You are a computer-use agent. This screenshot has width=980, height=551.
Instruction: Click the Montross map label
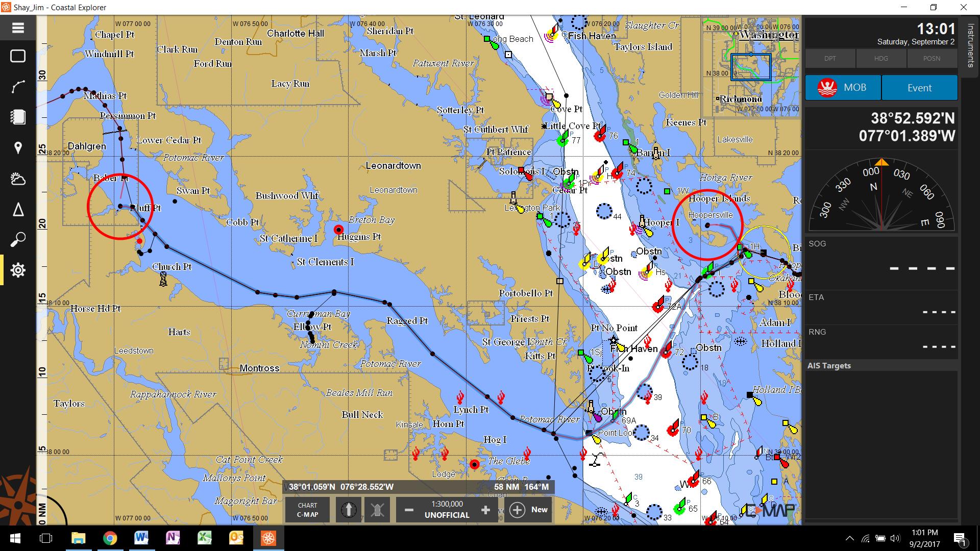pyautogui.click(x=259, y=368)
